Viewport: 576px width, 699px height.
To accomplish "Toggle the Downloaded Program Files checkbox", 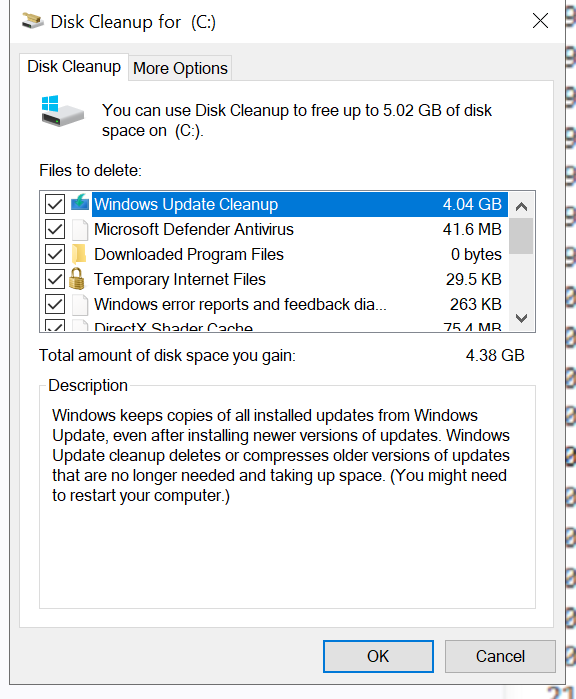I will (55, 254).
